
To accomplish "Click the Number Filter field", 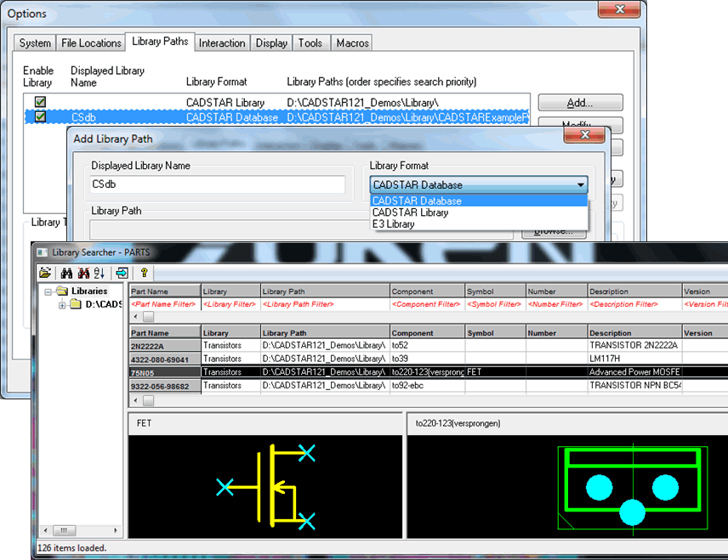I will point(556,304).
